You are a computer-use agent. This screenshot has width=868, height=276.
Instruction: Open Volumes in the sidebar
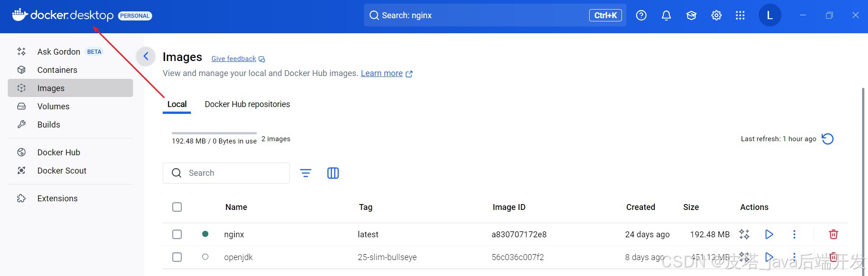pyautogui.click(x=70, y=106)
